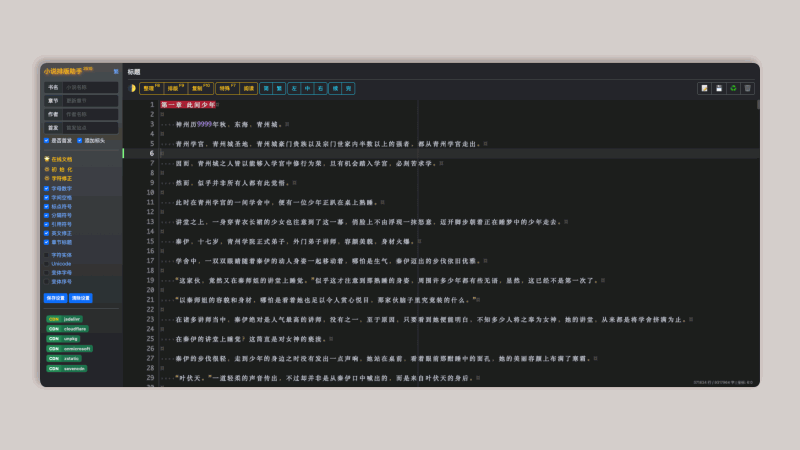Toggle the 是否首发 checkbox
Viewport: 800px width, 450px height.
(46, 140)
